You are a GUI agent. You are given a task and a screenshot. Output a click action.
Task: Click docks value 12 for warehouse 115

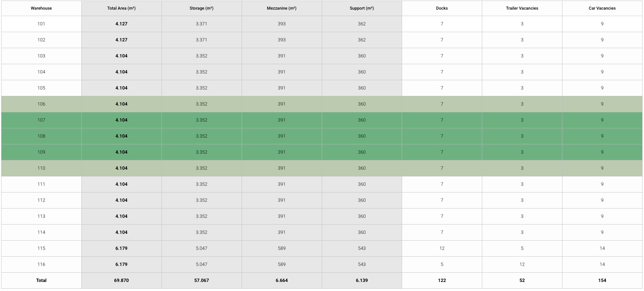coord(442,248)
